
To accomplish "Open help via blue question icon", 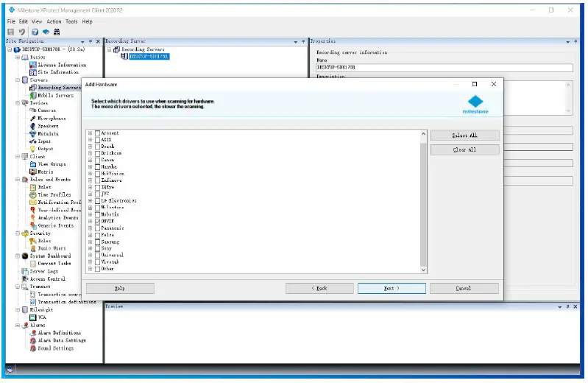I will tap(35, 32).
